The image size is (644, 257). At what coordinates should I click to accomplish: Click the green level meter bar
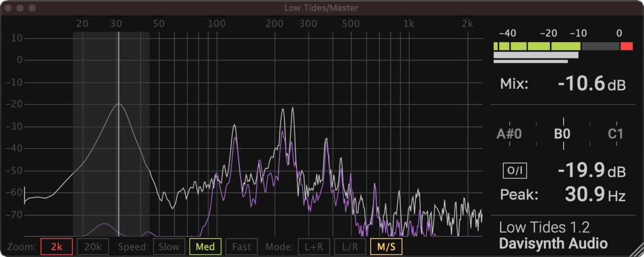click(x=537, y=46)
